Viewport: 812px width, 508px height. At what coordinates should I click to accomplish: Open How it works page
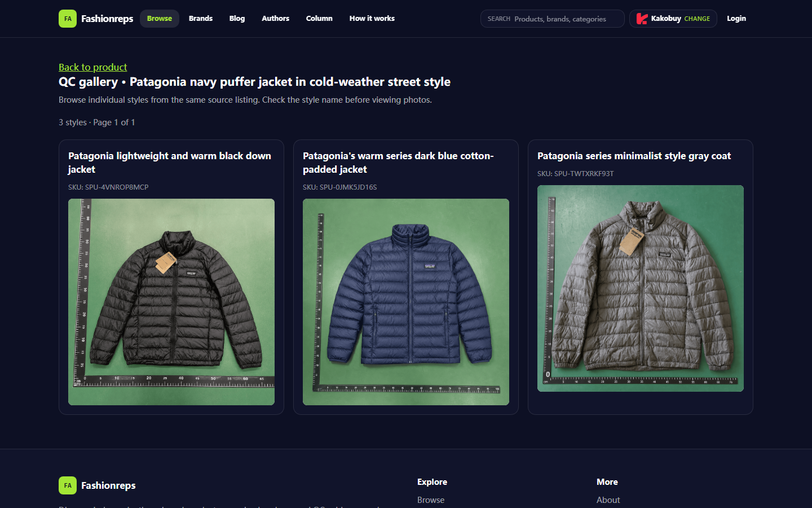(x=372, y=19)
